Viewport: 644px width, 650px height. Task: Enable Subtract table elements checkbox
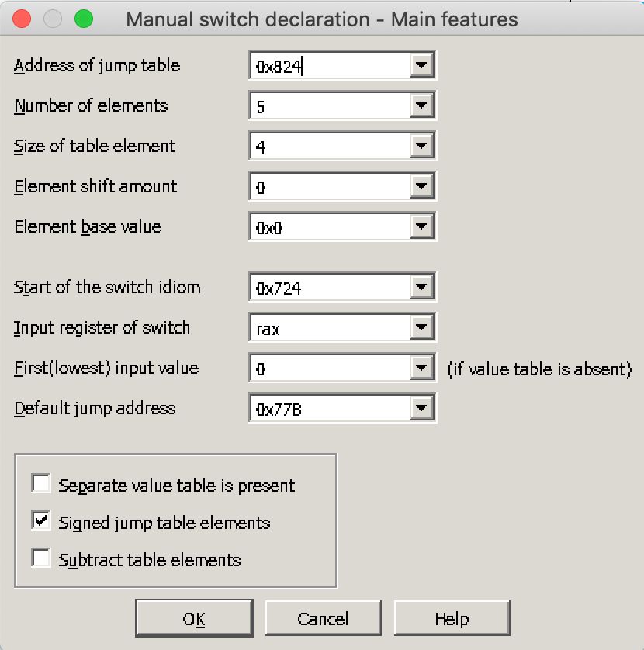[x=41, y=558]
